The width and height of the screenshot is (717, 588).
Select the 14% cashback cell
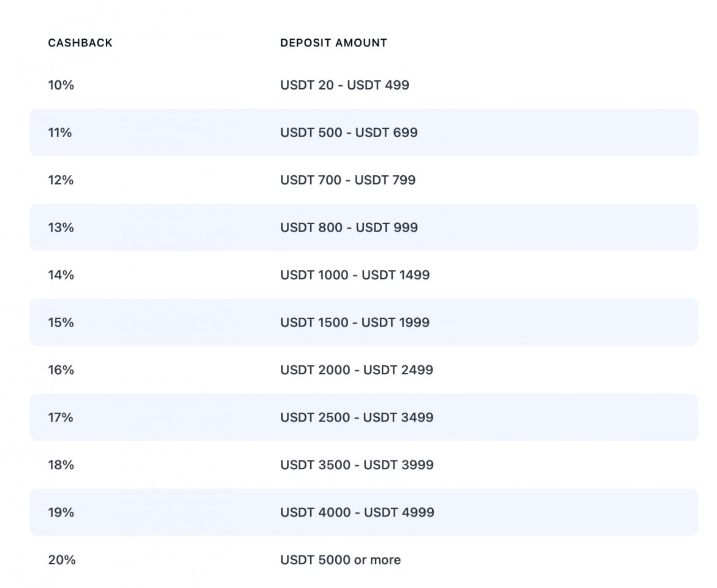point(61,275)
